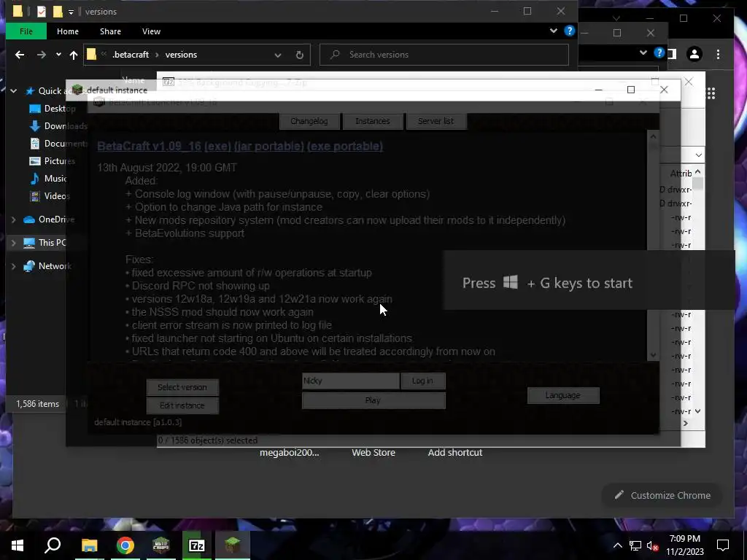The height and width of the screenshot is (560, 747).
Task: Expand the This PC tree node
Action: [x=13, y=243]
